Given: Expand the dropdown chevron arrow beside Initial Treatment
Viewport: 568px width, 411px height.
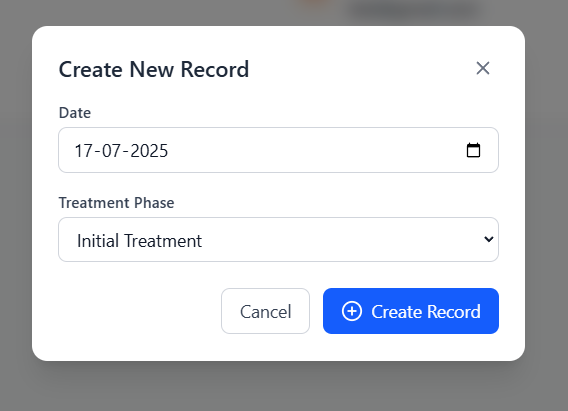Looking at the screenshot, I should (489, 239).
